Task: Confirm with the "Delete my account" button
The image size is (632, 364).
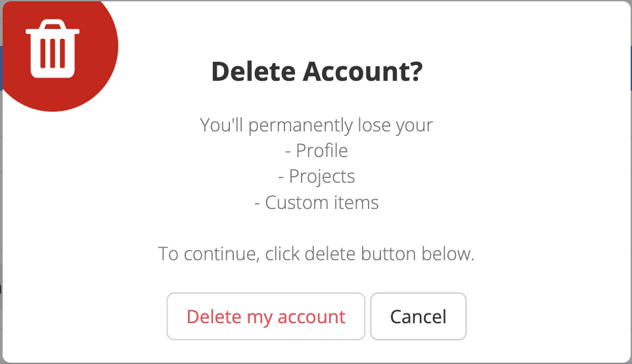Action: (265, 317)
